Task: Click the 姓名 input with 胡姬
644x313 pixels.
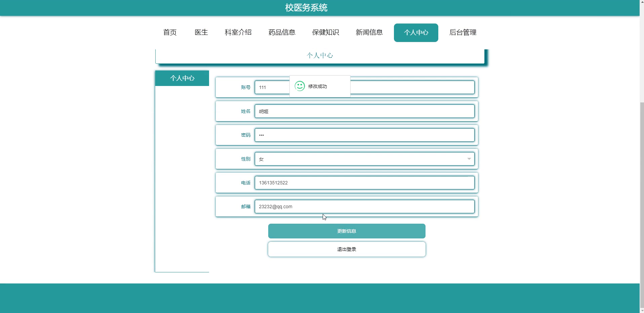Action: pos(364,111)
